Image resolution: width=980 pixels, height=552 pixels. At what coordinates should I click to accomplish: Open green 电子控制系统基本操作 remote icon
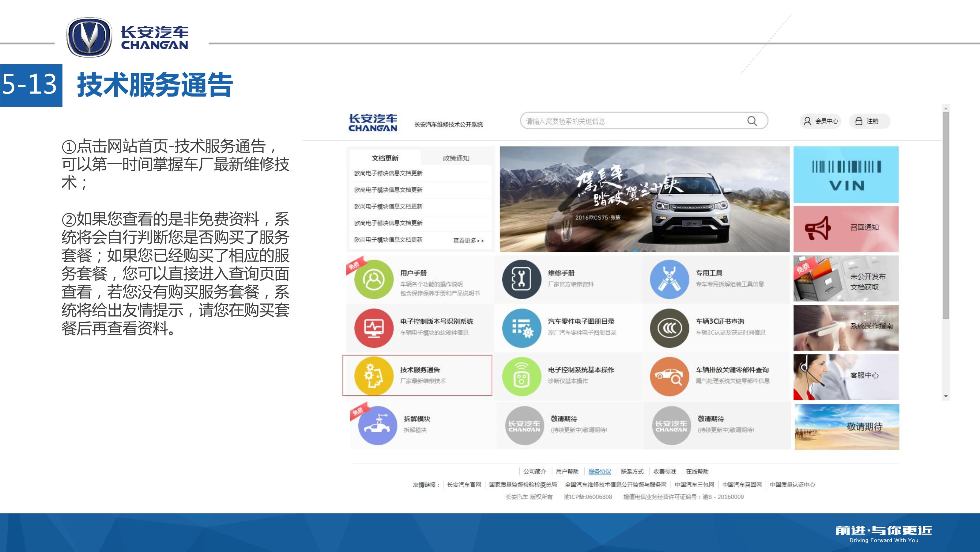[x=522, y=376]
